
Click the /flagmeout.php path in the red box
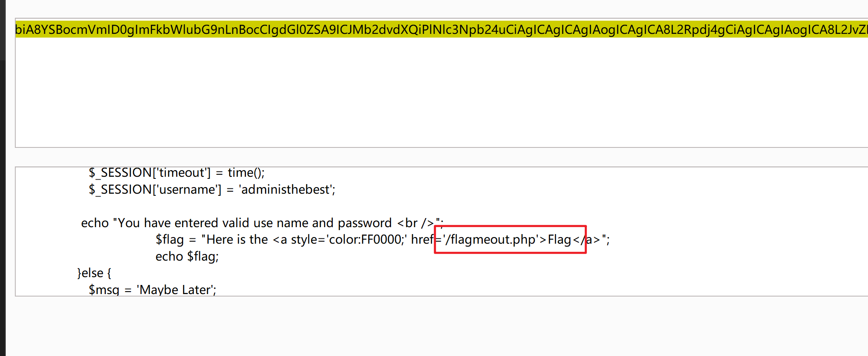pos(492,240)
